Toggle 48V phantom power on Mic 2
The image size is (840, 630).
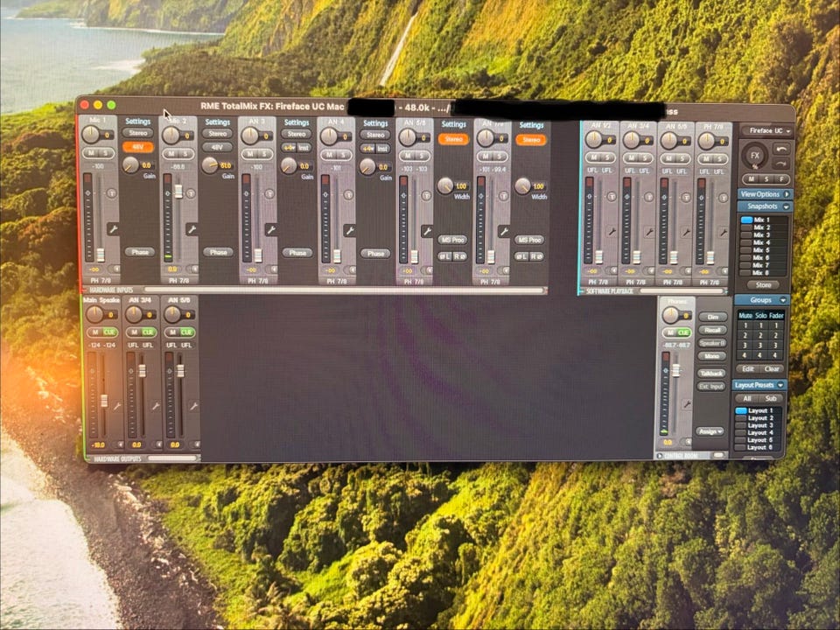(x=217, y=147)
